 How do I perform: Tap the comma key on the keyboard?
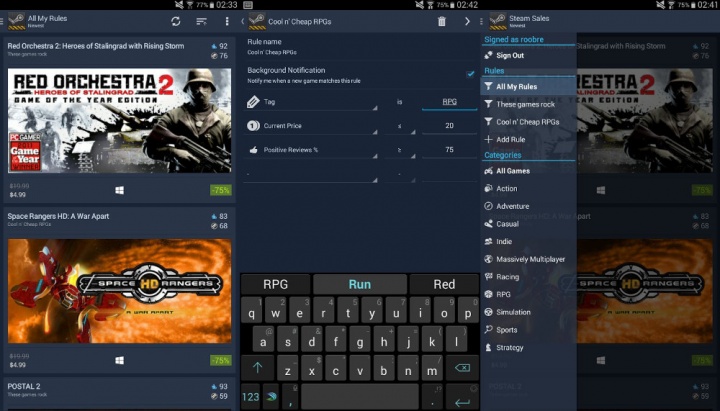(x=290, y=397)
